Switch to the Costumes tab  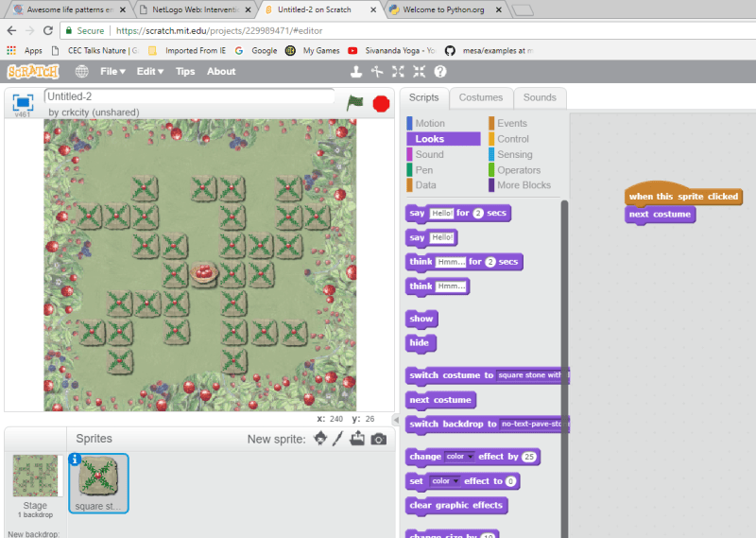pyautogui.click(x=481, y=97)
